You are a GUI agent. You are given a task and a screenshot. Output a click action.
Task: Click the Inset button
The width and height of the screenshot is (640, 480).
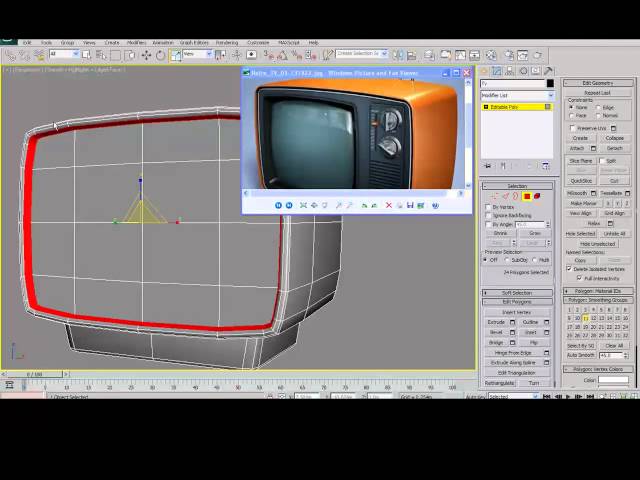pos(531,333)
